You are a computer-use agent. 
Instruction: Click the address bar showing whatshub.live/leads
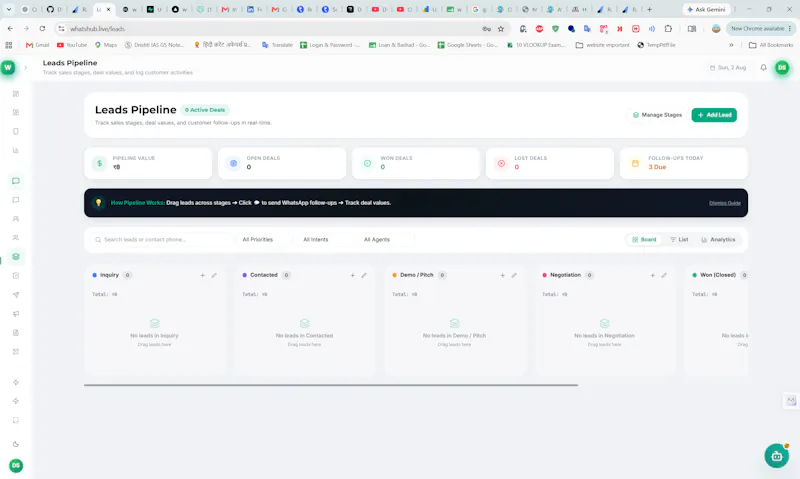(270, 29)
